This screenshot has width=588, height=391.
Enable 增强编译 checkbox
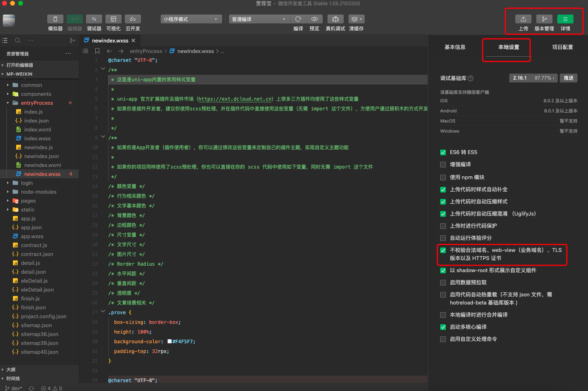coord(443,165)
